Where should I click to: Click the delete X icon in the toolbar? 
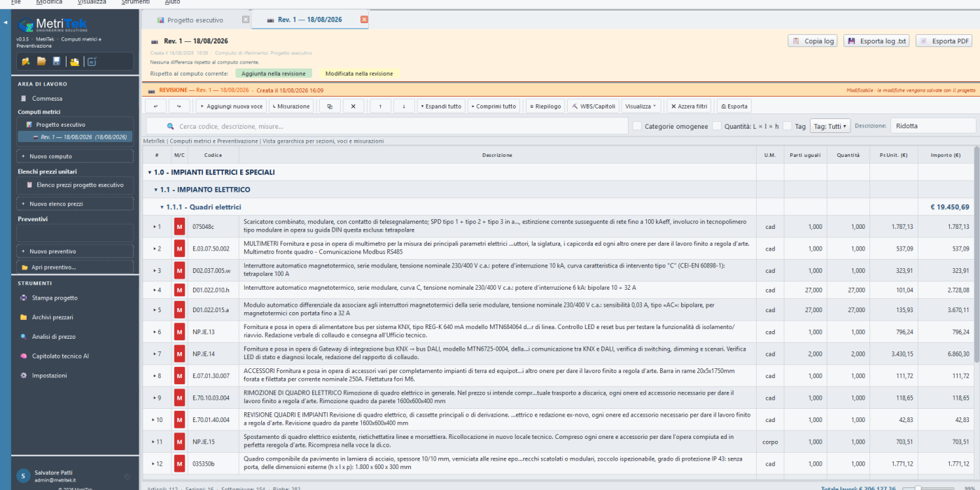click(353, 106)
